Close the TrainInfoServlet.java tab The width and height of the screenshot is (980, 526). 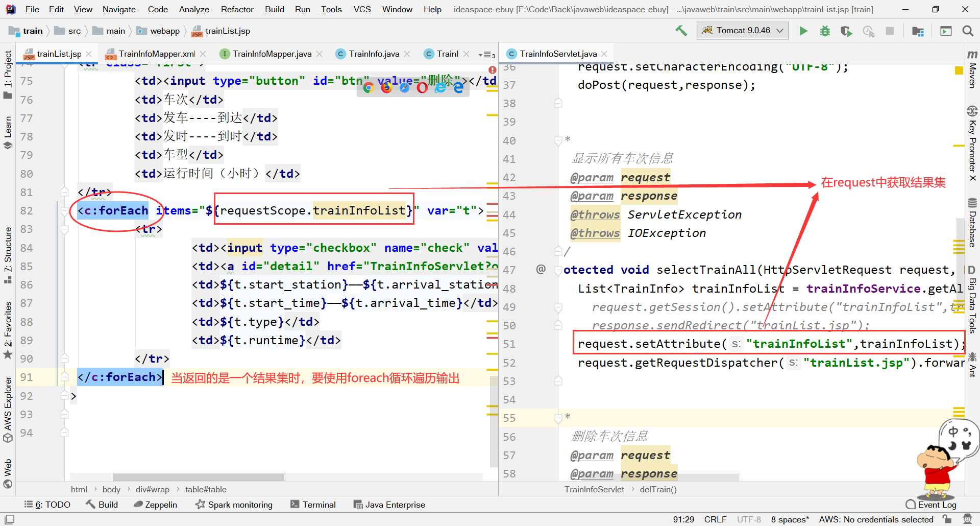[604, 54]
